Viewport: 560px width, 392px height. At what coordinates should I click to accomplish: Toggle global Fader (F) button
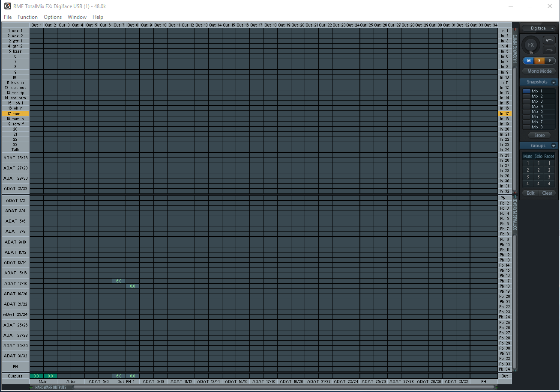coord(550,61)
